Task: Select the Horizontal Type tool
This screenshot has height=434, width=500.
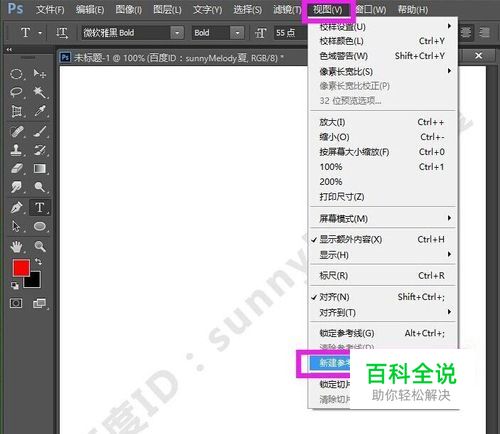Action: [x=40, y=207]
